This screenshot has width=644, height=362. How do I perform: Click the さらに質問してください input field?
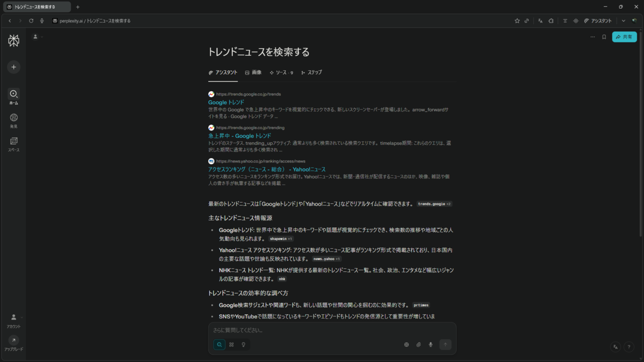point(322,330)
